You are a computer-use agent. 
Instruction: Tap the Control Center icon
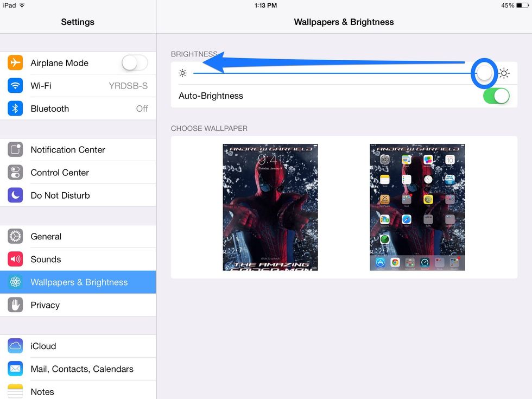pos(15,173)
